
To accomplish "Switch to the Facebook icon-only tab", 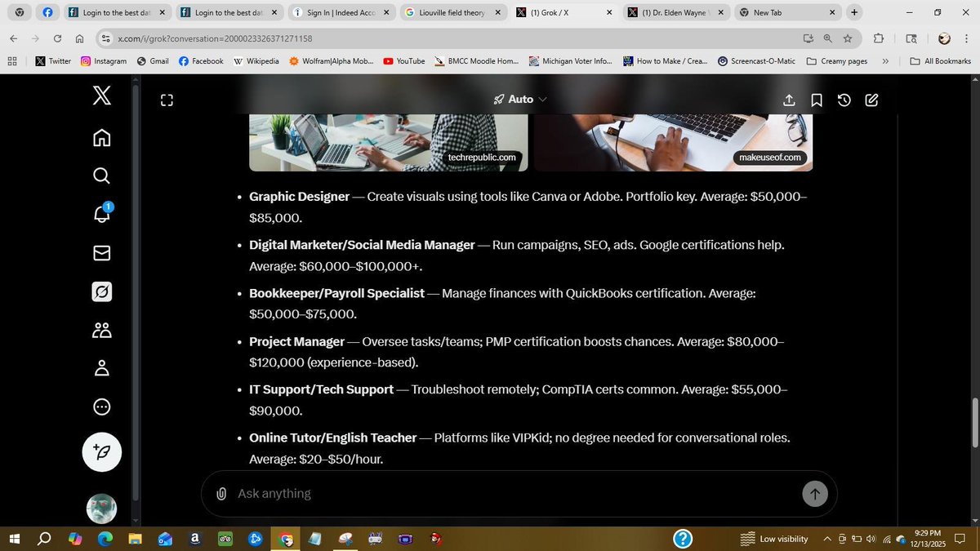I will click(47, 13).
